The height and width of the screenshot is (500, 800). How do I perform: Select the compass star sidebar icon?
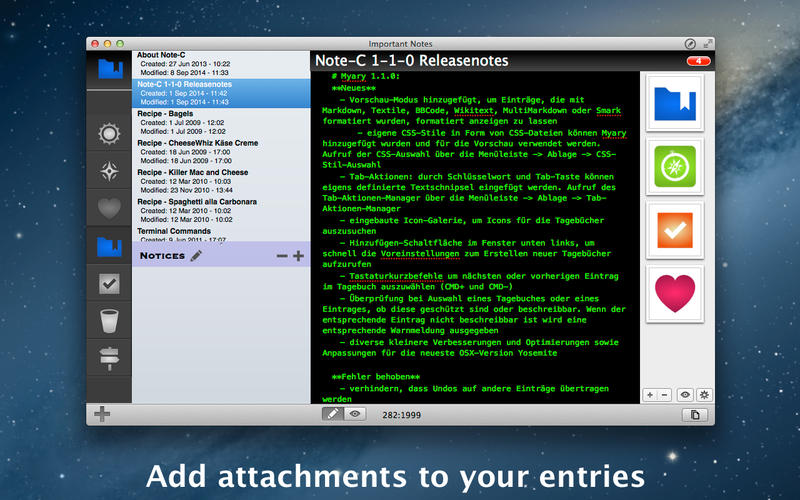click(x=109, y=171)
